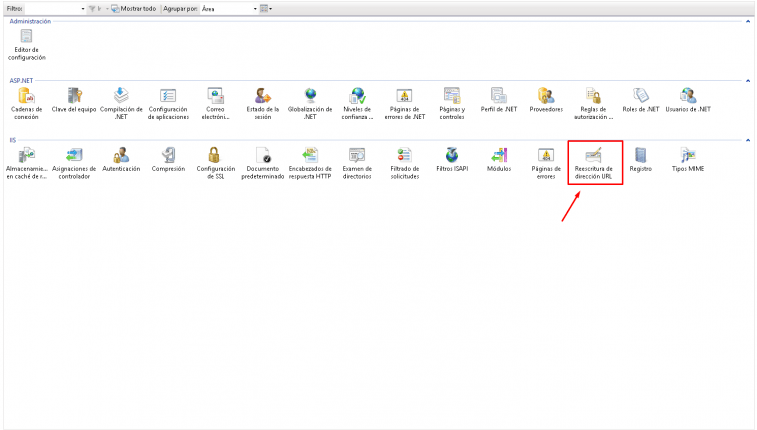Open Filtrado de solicitudes
Viewport: 757px width, 430px height.
405,164
